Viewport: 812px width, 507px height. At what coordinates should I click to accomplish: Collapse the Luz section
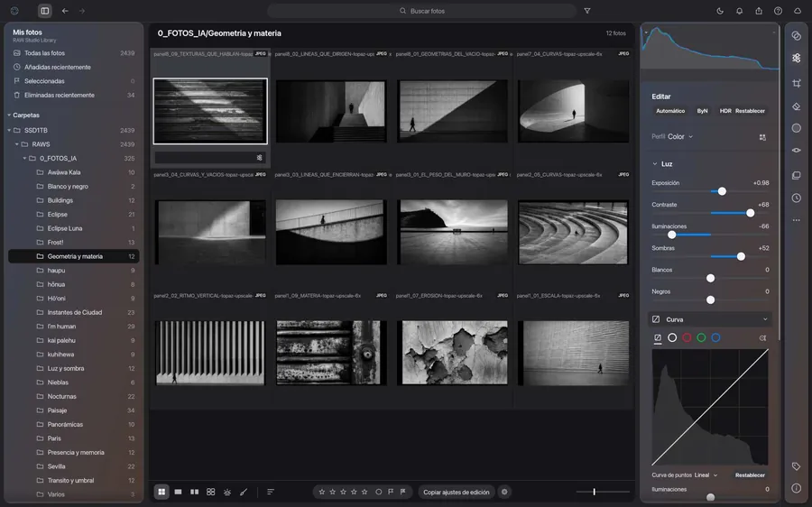[x=655, y=163]
